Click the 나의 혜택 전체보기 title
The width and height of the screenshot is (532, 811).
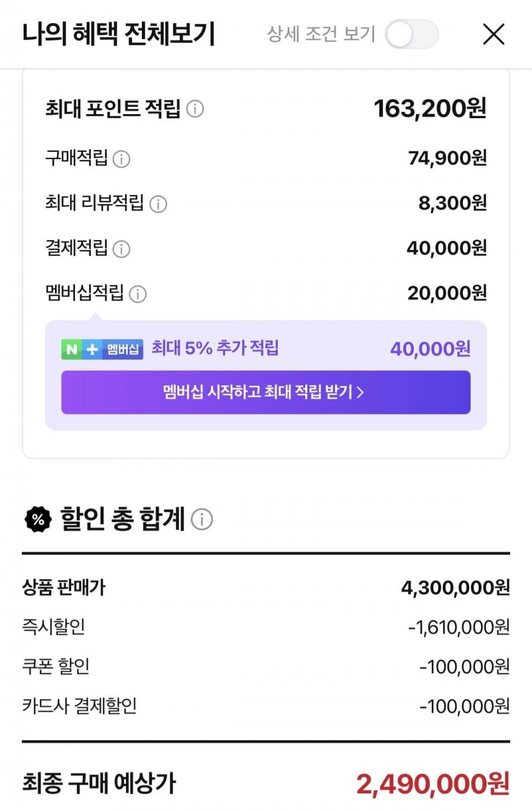tap(118, 34)
